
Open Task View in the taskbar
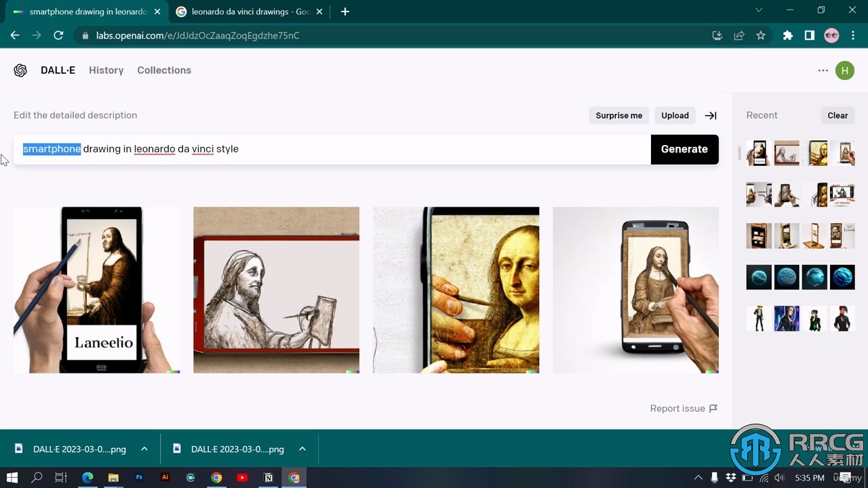coord(61,478)
